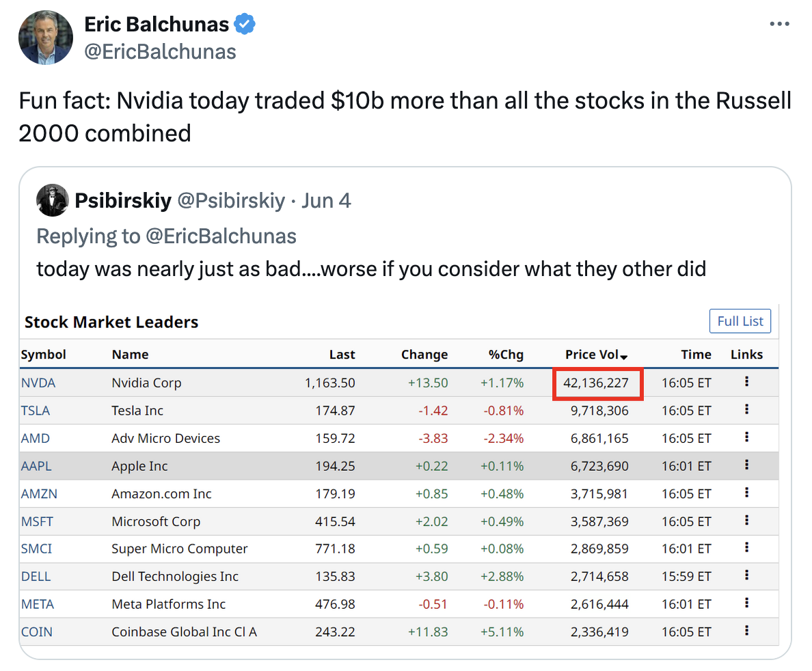Click the @EricBalchunas handle under the name

click(160, 52)
